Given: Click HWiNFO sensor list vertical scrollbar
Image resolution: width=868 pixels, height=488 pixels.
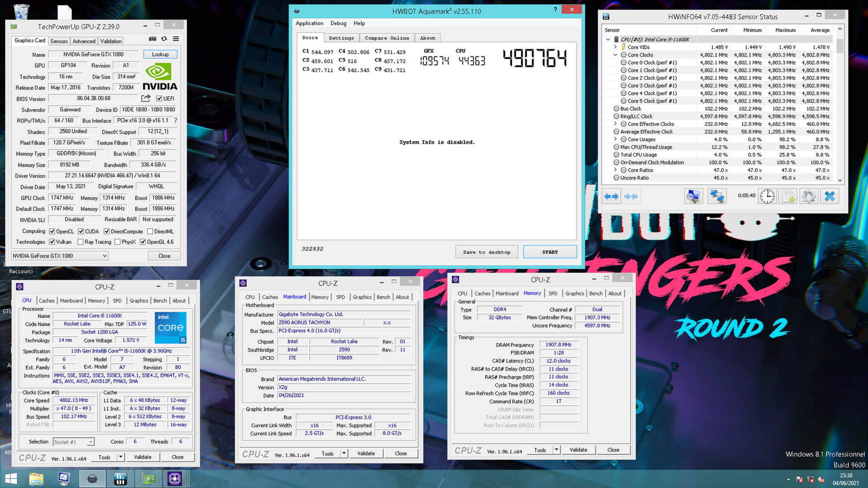Looking at the screenshot, I should [840, 105].
